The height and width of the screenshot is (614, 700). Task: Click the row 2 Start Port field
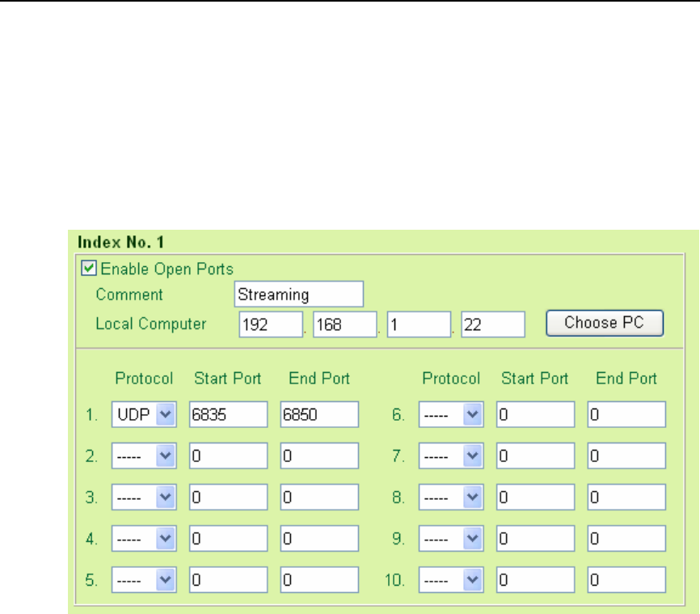tap(228, 455)
